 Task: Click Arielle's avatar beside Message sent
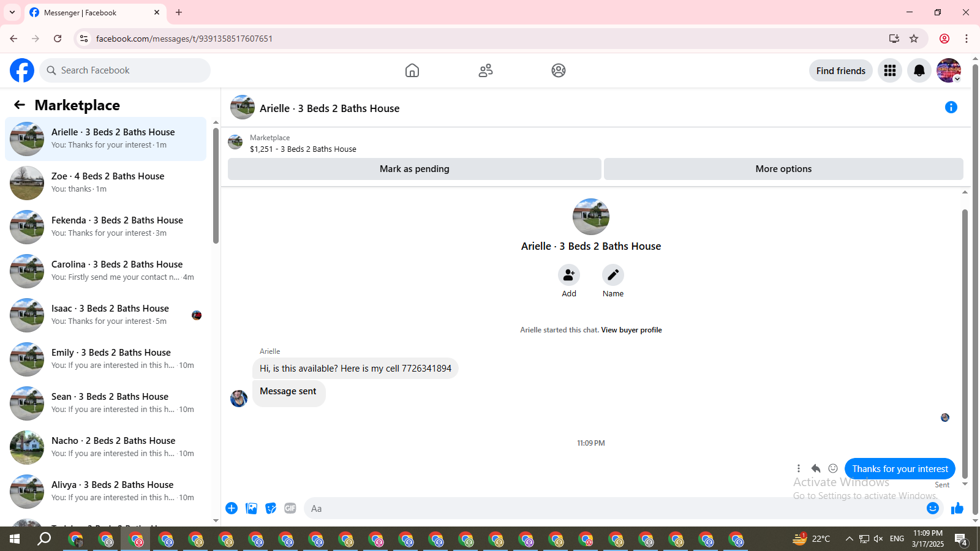pyautogui.click(x=239, y=398)
